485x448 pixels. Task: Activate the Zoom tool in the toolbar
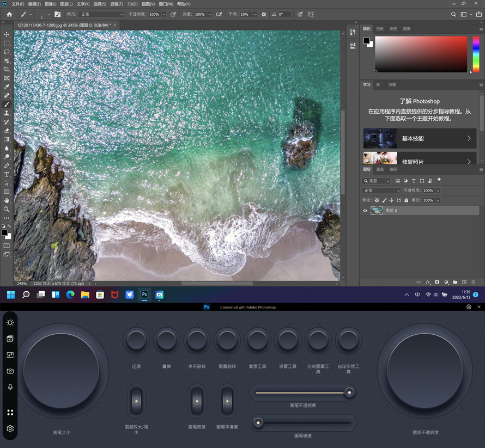point(7,209)
